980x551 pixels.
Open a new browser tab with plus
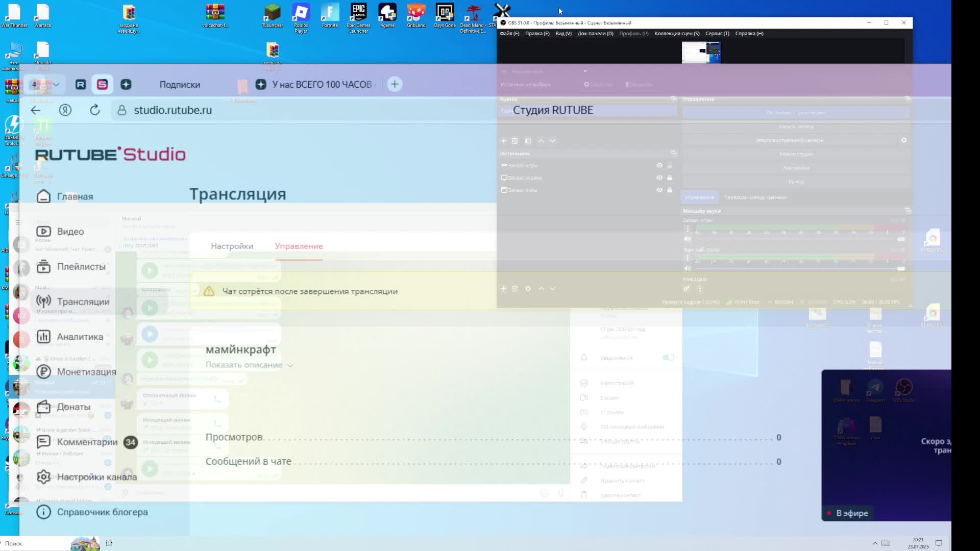[x=395, y=84]
